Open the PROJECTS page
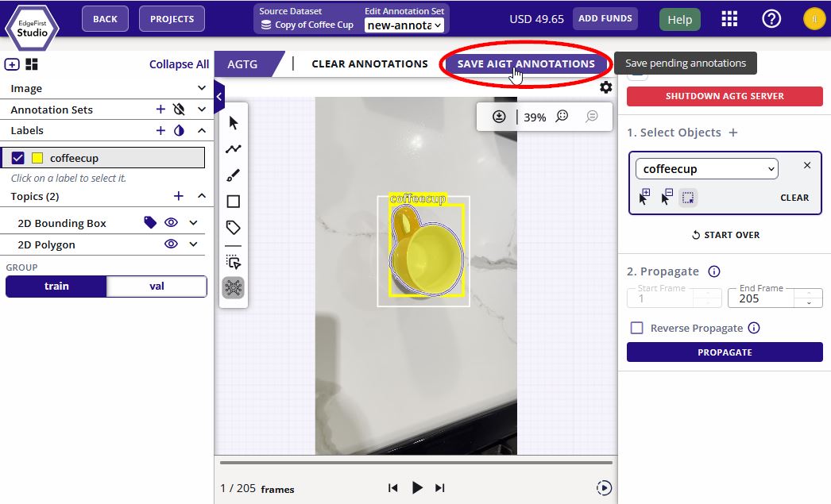This screenshot has height=504, width=831. click(172, 19)
